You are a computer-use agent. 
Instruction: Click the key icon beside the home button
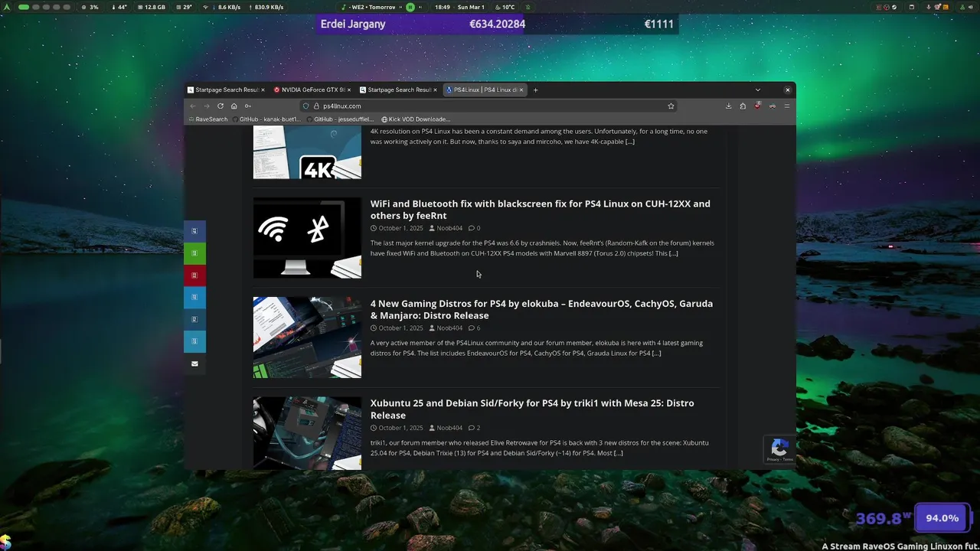point(247,106)
